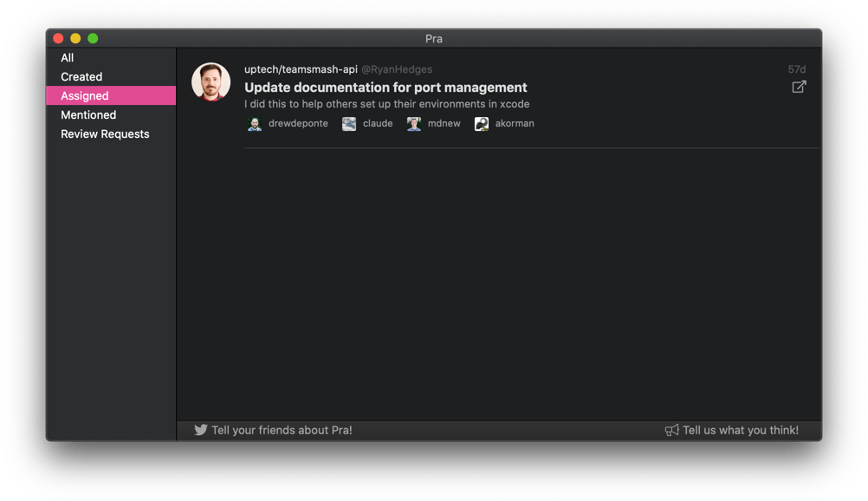Viewport: 868px width, 501px height.
Task: Click the @RyanHedges author handle
Action: pyautogui.click(x=397, y=69)
